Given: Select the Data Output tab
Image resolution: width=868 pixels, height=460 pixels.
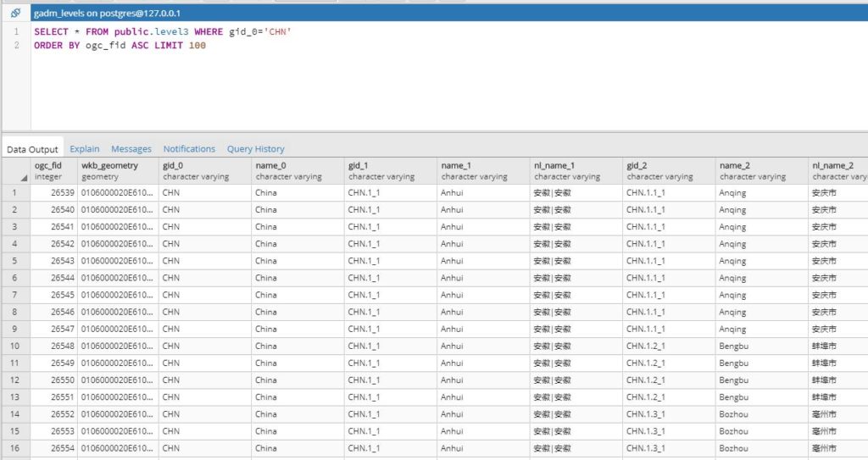Looking at the screenshot, I should click(x=33, y=149).
